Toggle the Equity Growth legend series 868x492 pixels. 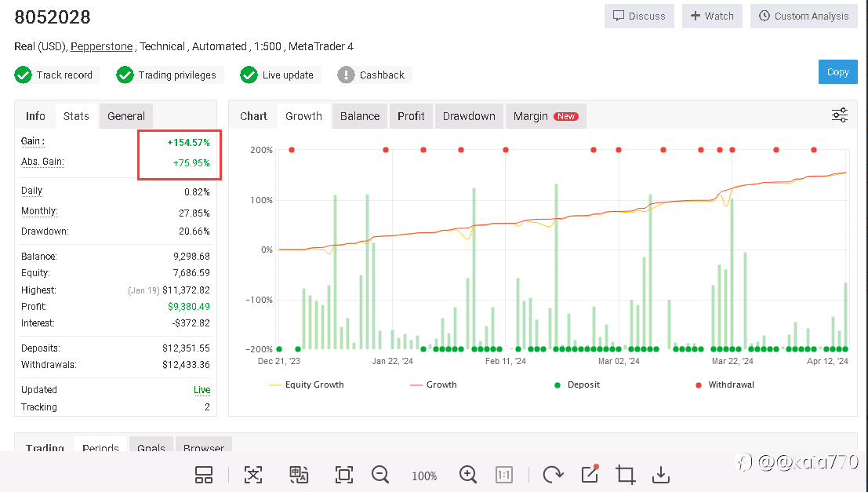[306, 384]
